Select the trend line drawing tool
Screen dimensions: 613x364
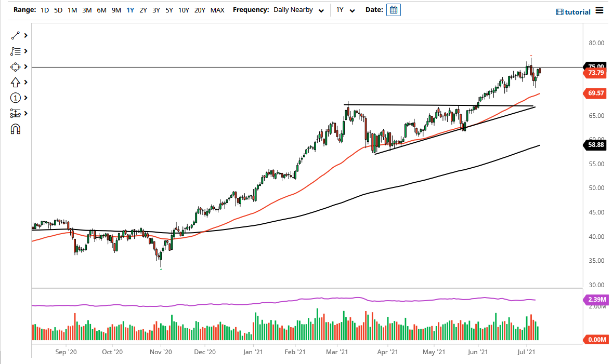click(x=16, y=35)
